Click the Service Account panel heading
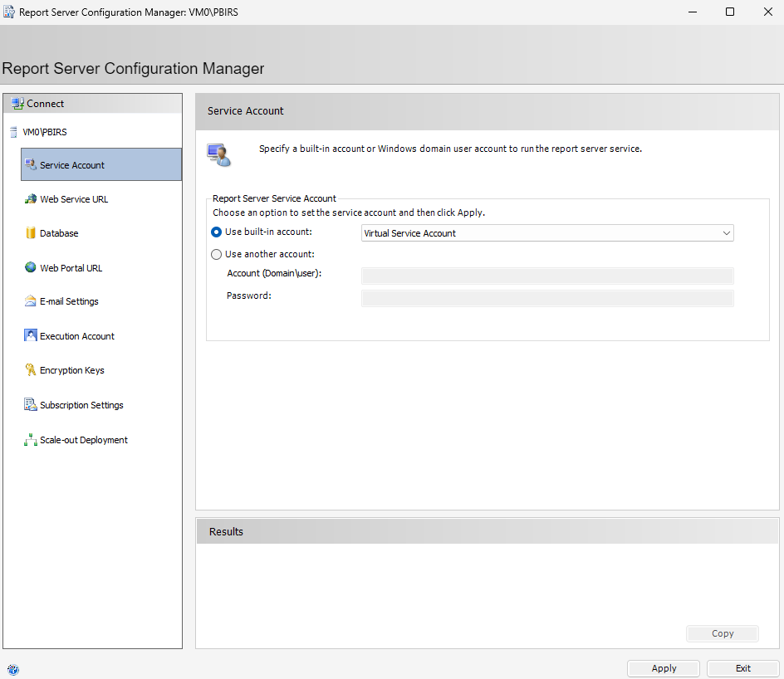The width and height of the screenshot is (784, 679). point(246,111)
